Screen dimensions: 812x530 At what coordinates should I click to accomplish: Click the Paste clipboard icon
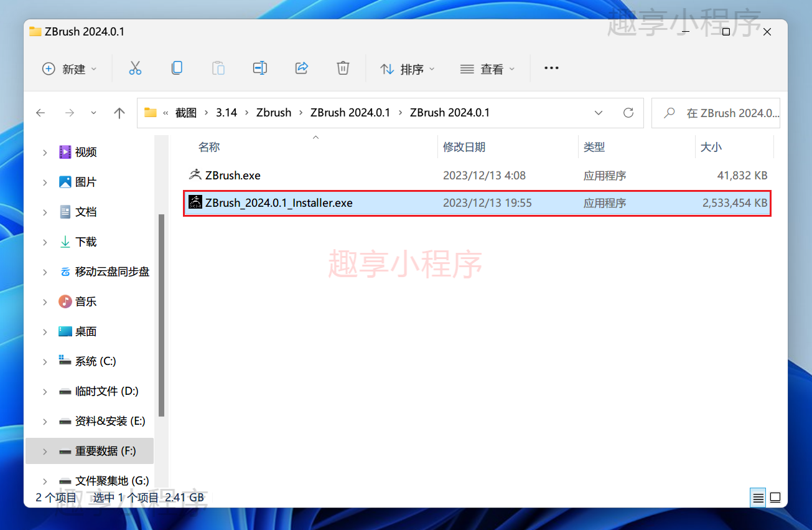pyautogui.click(x=218, y=69)
